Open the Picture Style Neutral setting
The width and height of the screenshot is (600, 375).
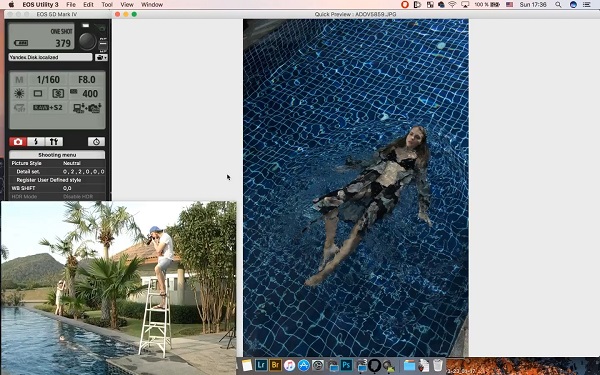click(x=57, y=163)
